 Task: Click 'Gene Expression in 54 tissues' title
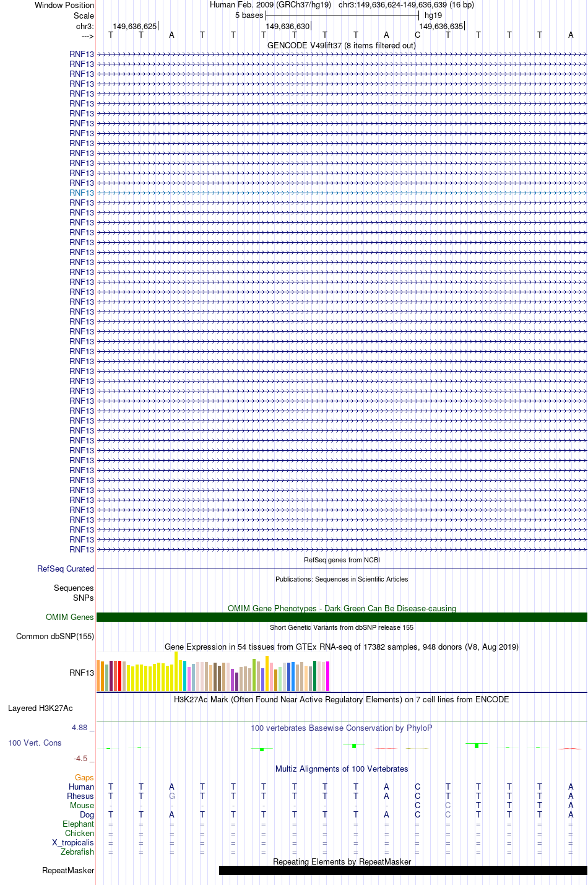click(x=342, y=647)
